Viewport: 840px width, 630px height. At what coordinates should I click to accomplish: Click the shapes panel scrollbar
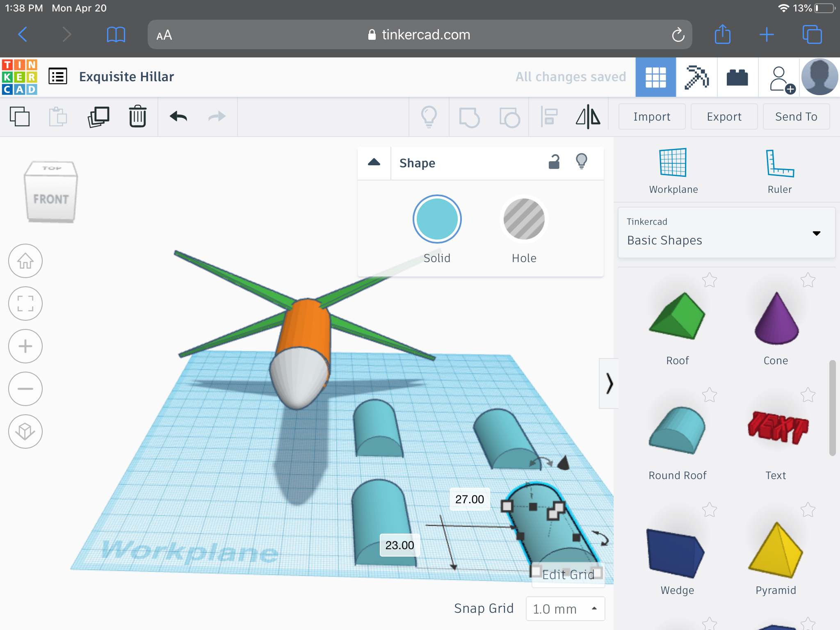tap(832, 408)
